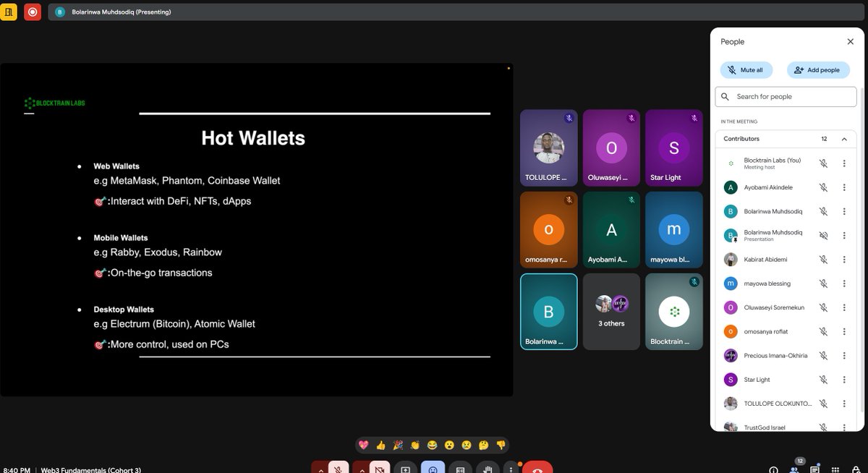
Task: Open more options for Star Light
Action: 844,380
